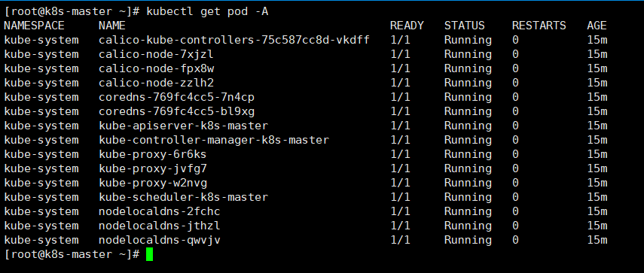Click the kube-apiserver-k8s-master pod name
644x273 pixels.
click(x=183, y=126)
